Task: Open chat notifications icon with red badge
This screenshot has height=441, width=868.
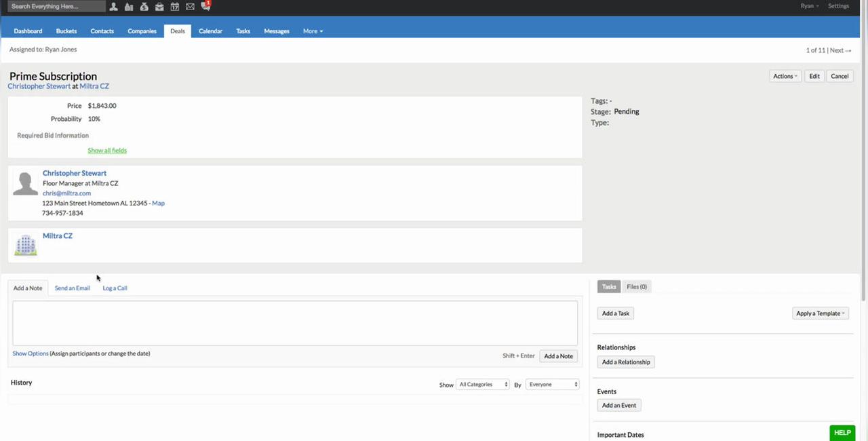Action: (205, 6)
